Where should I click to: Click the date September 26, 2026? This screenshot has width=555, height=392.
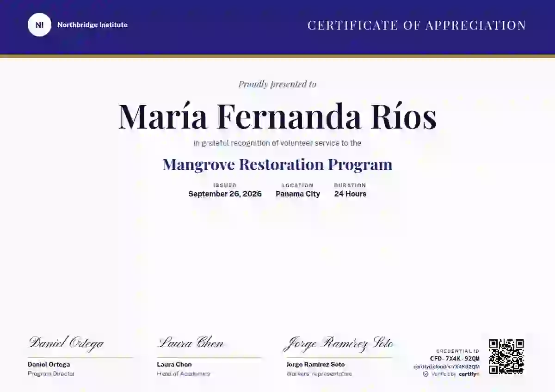[x=225, y=194]
